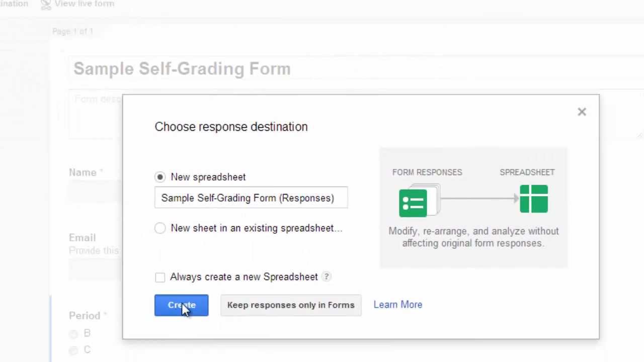The image size is (644, 362).
Task: Click the green form responses icon
Action: point(414,203)
